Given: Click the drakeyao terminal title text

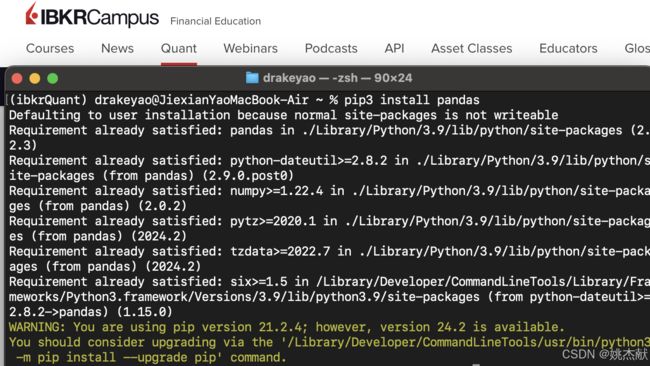Looking at the screenshot, I should (337, 78).
